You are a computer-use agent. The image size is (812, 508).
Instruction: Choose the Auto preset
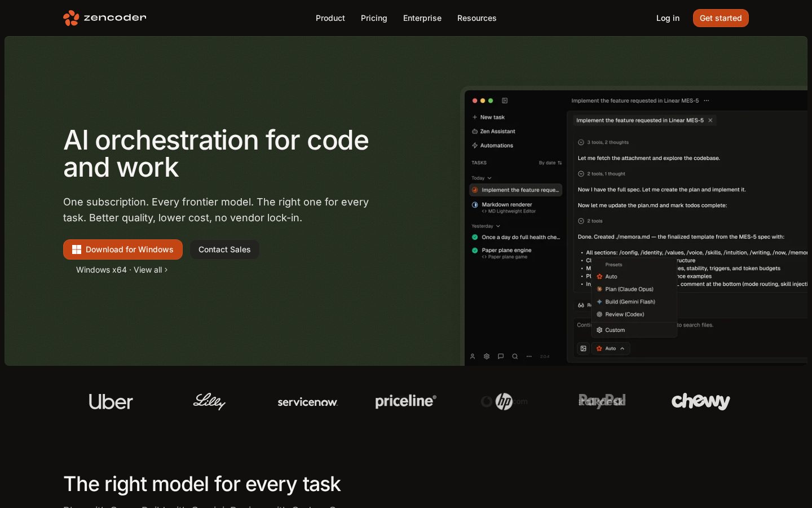point(634,277)
